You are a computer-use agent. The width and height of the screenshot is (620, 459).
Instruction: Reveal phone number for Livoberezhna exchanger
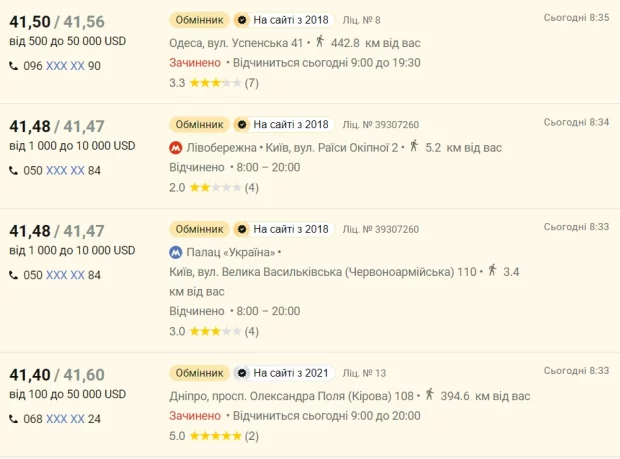[x=65, y=171]
